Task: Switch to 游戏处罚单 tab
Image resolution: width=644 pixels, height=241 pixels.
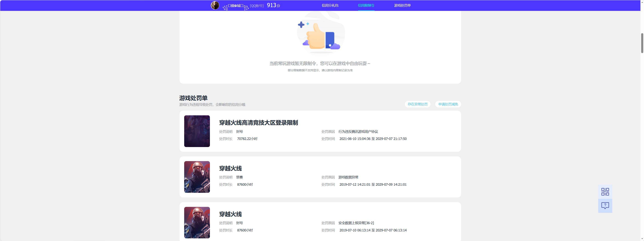Action: 402,5
